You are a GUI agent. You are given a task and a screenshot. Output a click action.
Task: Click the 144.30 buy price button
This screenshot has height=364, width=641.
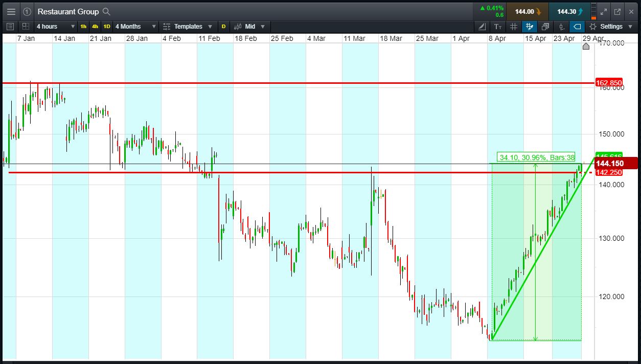(570, 12)
